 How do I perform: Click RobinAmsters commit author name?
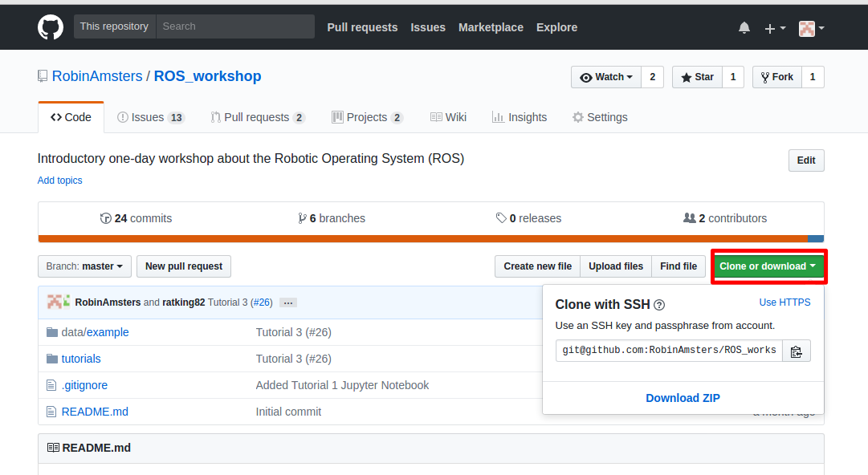[108, 302]
